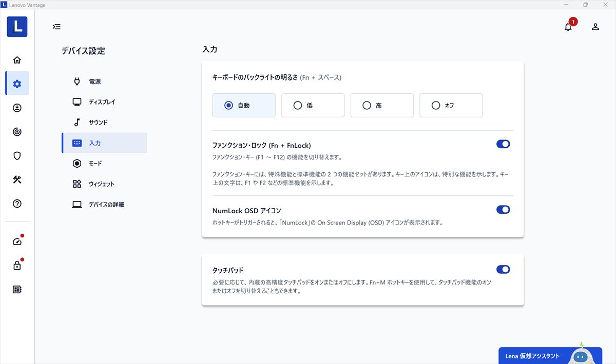Open サウンド settings page
The image size is (616, 364).
point(104,123)
